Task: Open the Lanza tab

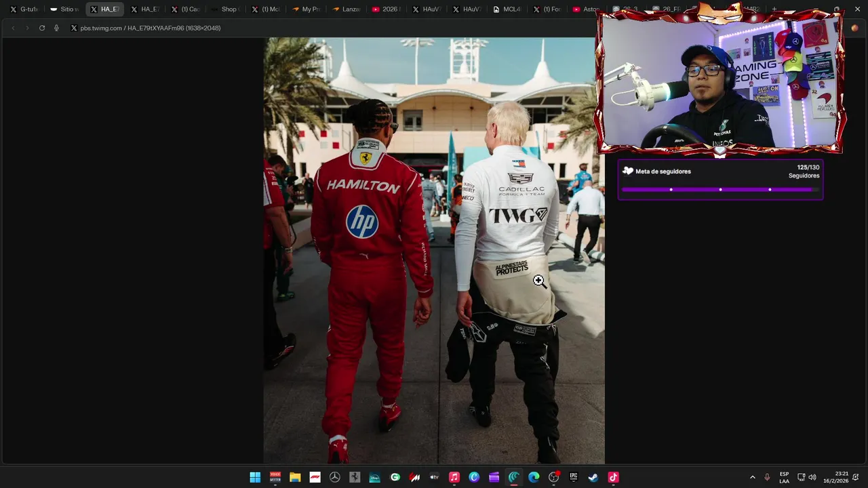Action: (x=347, y=9)
